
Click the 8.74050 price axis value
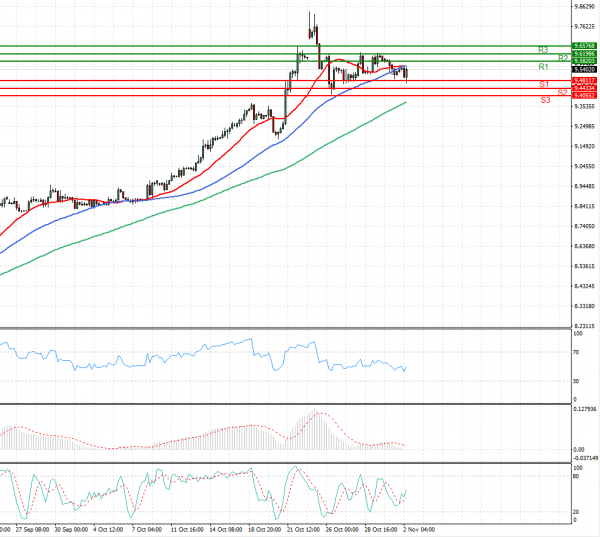pyautogui.click(x=584, y=226)
